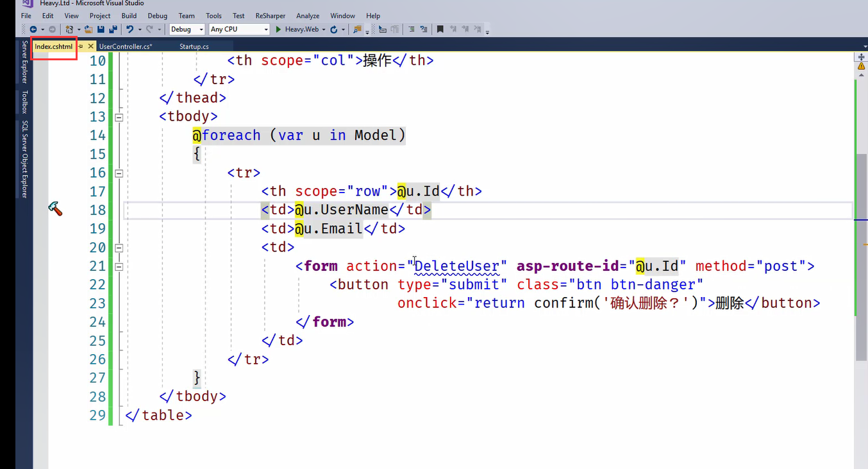Click the @u.UserName expression on line 18
This screenshot has height=469, width=868.
coord(342,210)
